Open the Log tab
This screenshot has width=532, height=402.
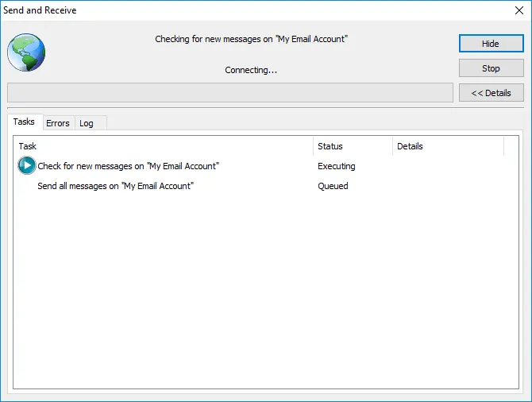click(87, 123)
